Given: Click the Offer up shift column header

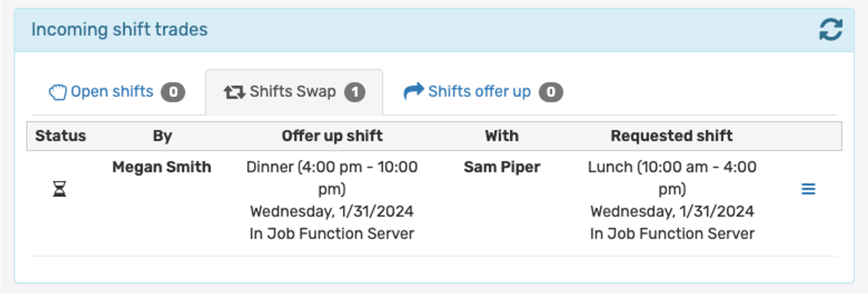Looking at the screenshot, I should tap(332, 136).
